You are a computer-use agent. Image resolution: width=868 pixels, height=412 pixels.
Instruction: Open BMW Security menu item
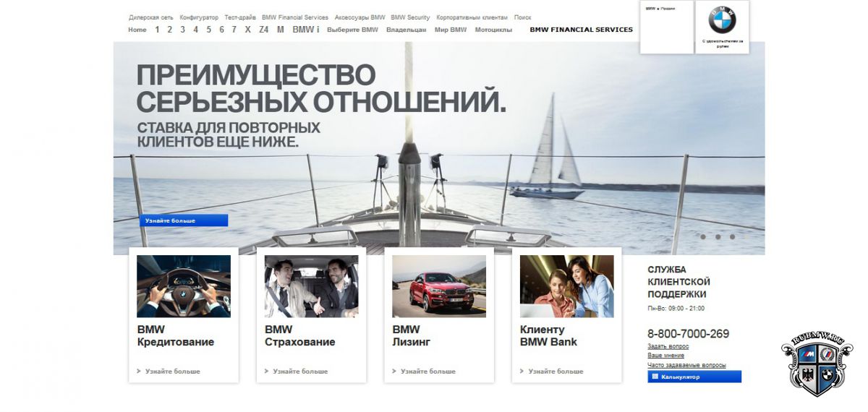pos(410,17)
